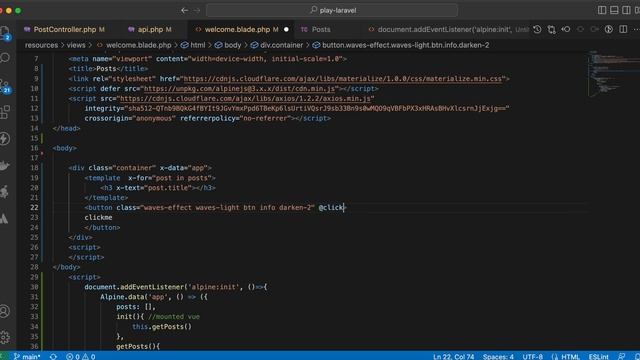The width and height of the screenshot is (640, 360).
Task: Open the file history clock icon
Action: coord(537,29)
